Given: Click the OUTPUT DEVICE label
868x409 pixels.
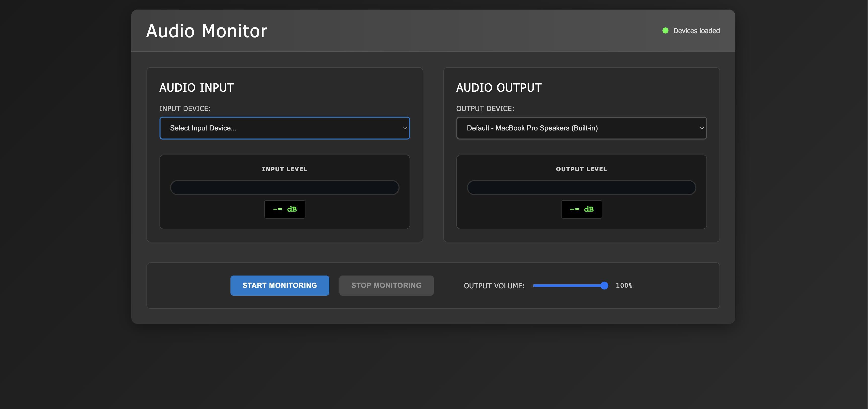Looking at the screenshot, I should 485,108.
